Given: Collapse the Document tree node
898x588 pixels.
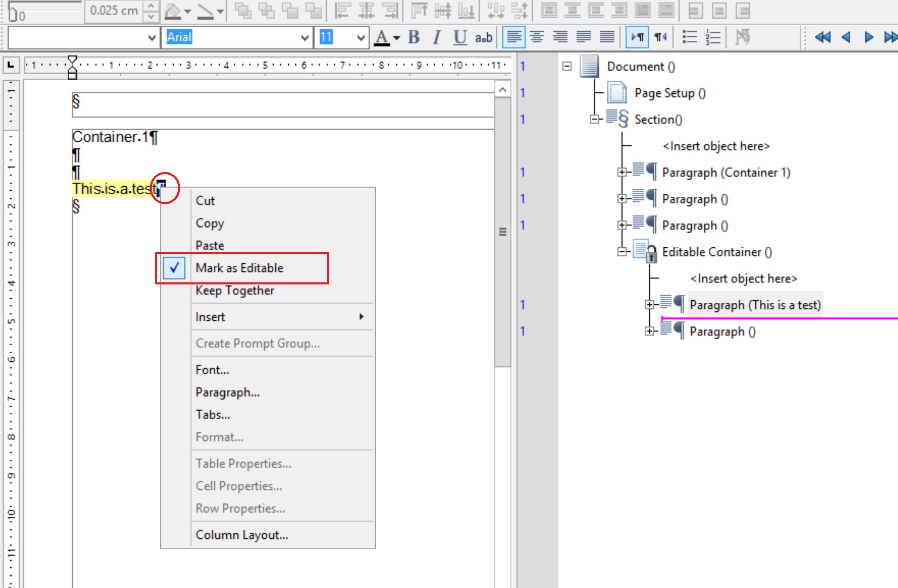Looking at the screenshot, I should (567, 66).
